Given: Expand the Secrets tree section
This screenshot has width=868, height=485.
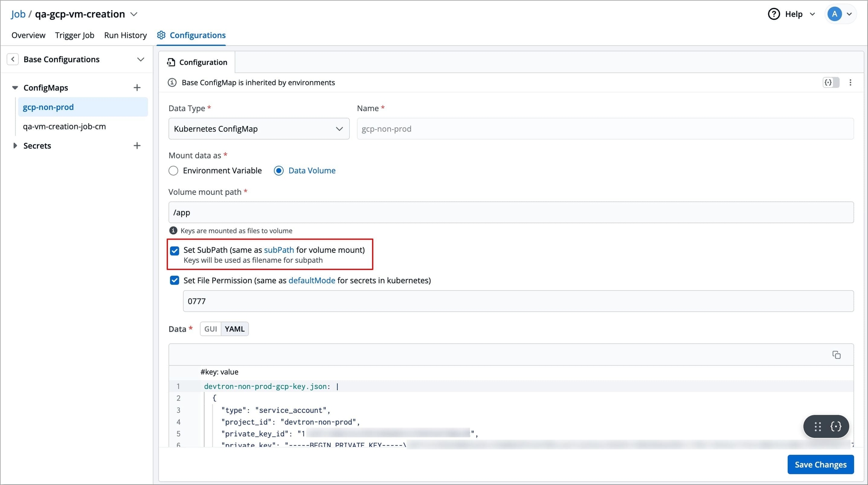Looking at the screenshot, I should coord(15,146).
